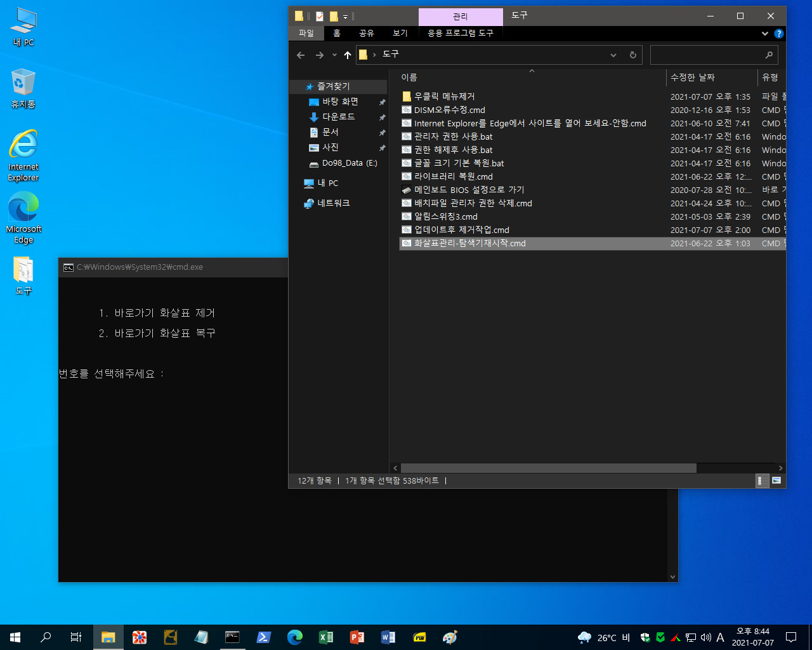Viewport: 812px width, 650px height.
Task: Expand the ribbon with the chevron
Action: [x=765, y=34]
